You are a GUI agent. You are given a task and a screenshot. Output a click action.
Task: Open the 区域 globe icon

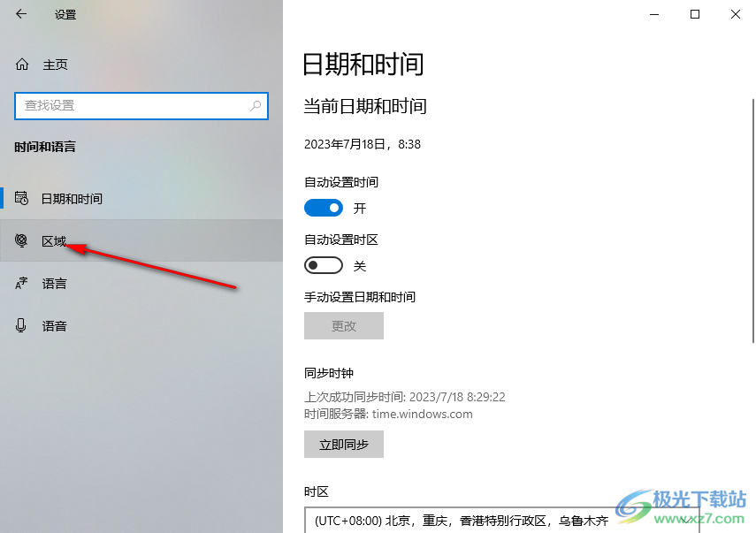click(x=21, y=240)
